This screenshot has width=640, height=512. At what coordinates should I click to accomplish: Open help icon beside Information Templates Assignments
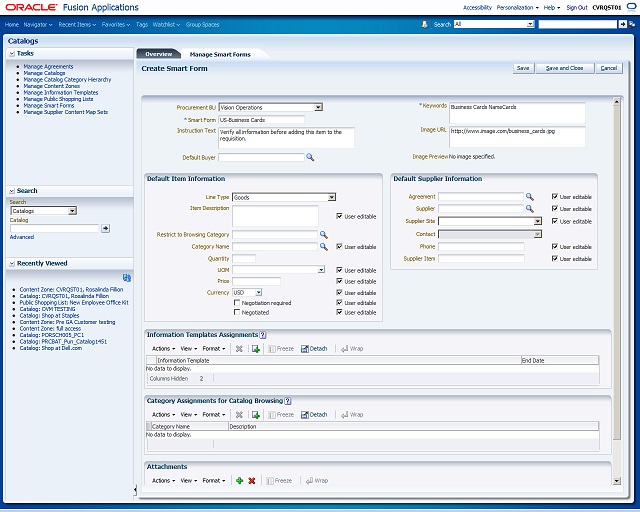click(263, 335)
